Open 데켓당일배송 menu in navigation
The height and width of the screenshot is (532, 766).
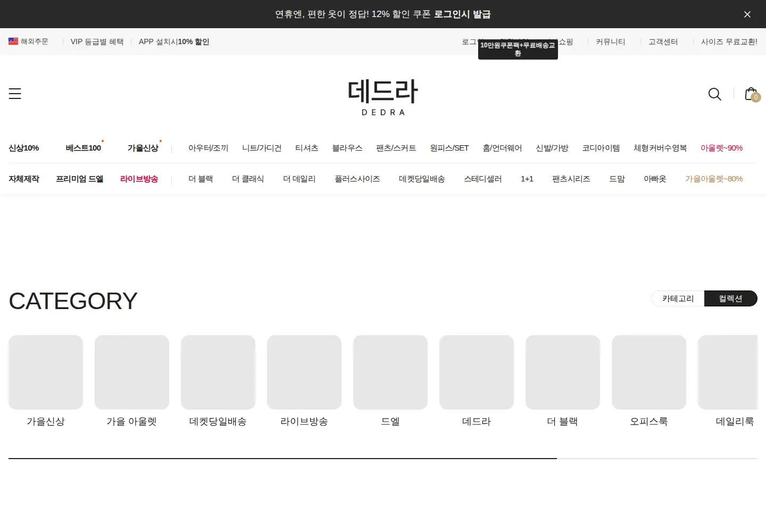point(422,179)
